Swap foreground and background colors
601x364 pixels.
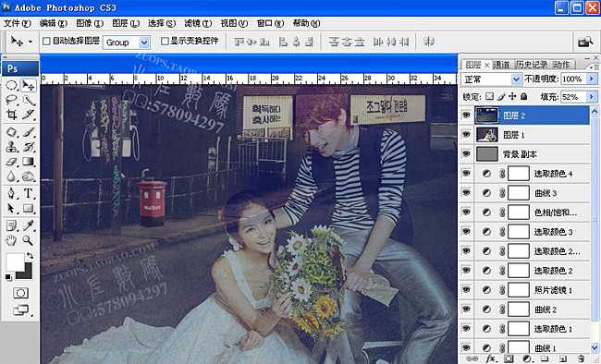pyautogui.click(x=30, y=256)
